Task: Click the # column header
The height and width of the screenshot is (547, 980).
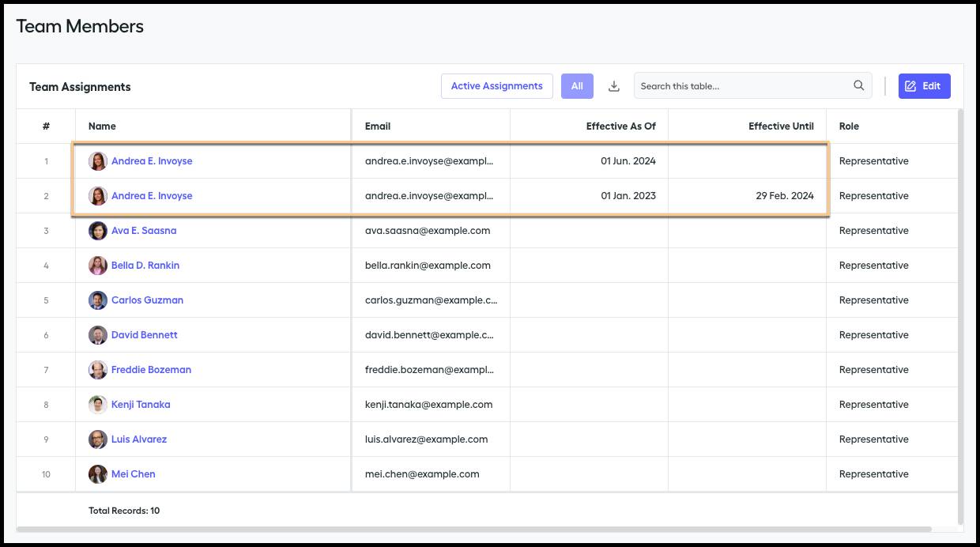Action: point(46,126)
